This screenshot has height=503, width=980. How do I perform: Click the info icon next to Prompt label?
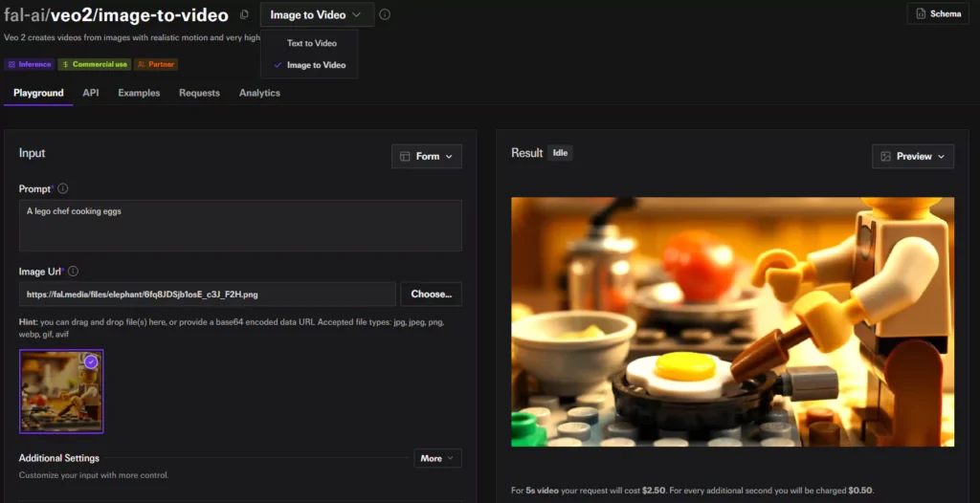pyautogui.click(x=63, y=189)
